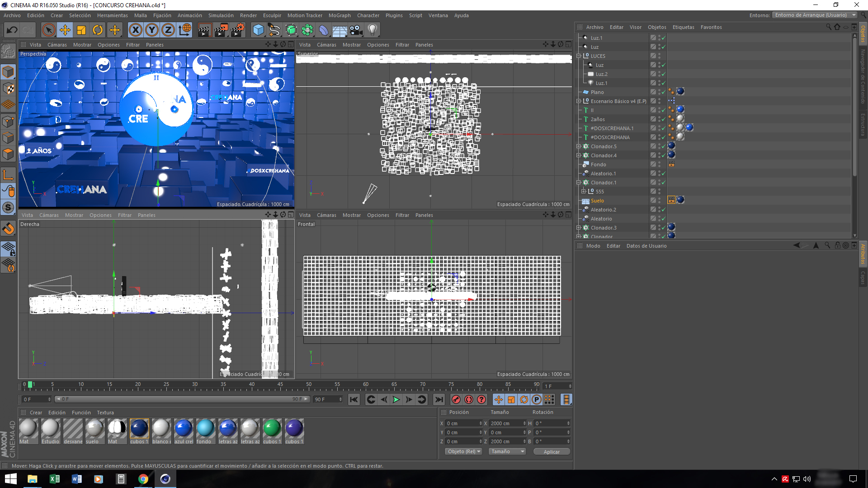Add a Cube primitive object
This screenshot has height=488, width=868.
pos(258,30)
